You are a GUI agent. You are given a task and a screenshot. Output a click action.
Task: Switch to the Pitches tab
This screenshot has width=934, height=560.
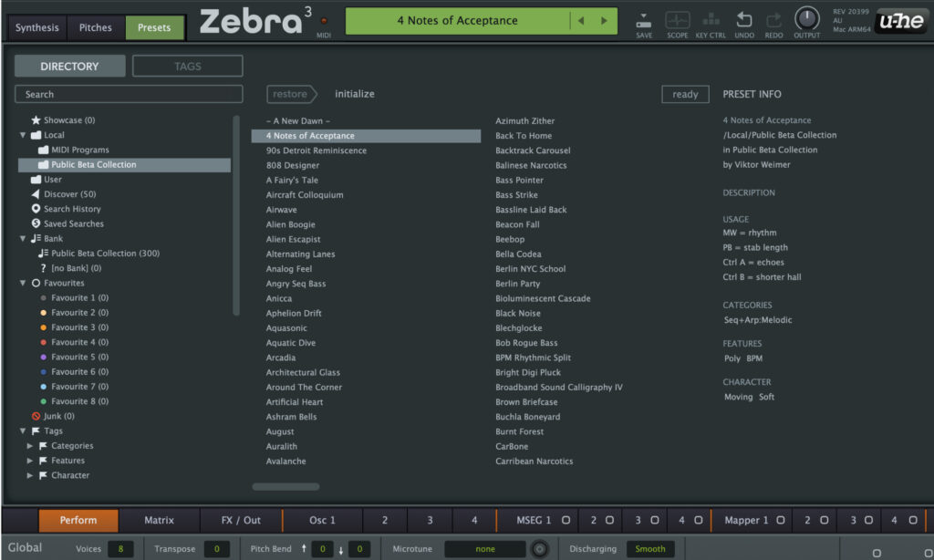pos(95,27)
